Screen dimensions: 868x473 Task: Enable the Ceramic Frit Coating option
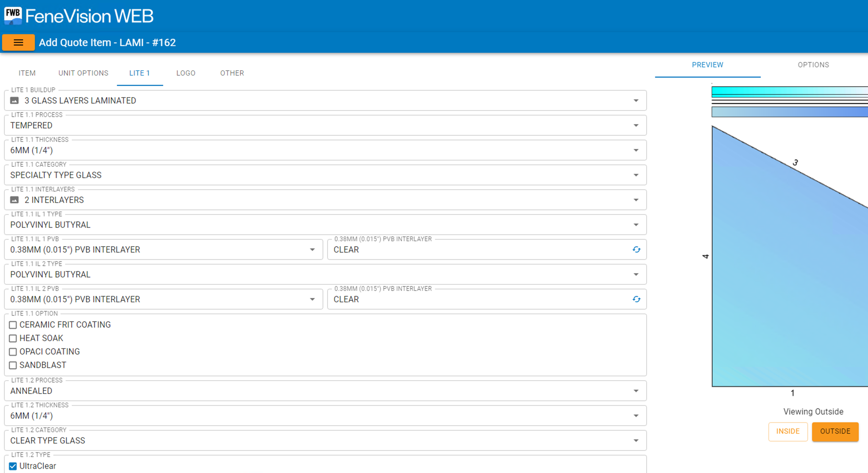coord(13,325)
